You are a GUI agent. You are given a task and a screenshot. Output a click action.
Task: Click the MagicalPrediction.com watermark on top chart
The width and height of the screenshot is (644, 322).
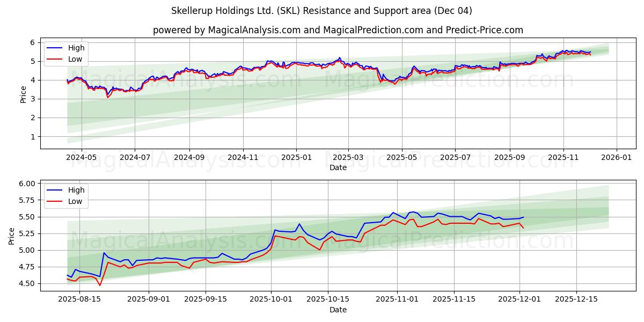448,82
